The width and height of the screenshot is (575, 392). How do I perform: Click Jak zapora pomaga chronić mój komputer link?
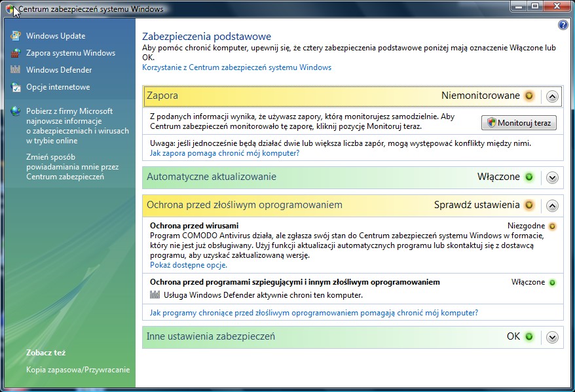225,153
